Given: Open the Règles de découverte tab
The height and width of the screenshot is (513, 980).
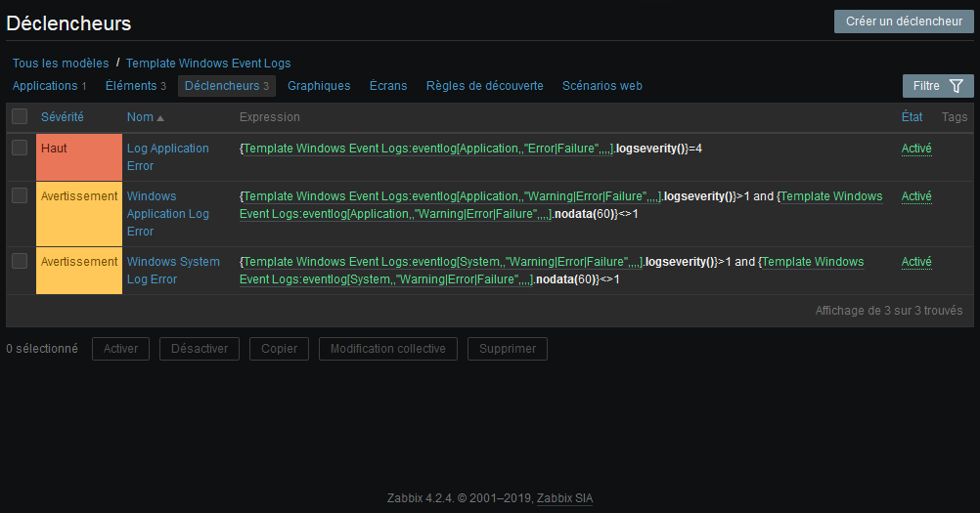Looking at the screenshot, I should (x=484, y=86).
